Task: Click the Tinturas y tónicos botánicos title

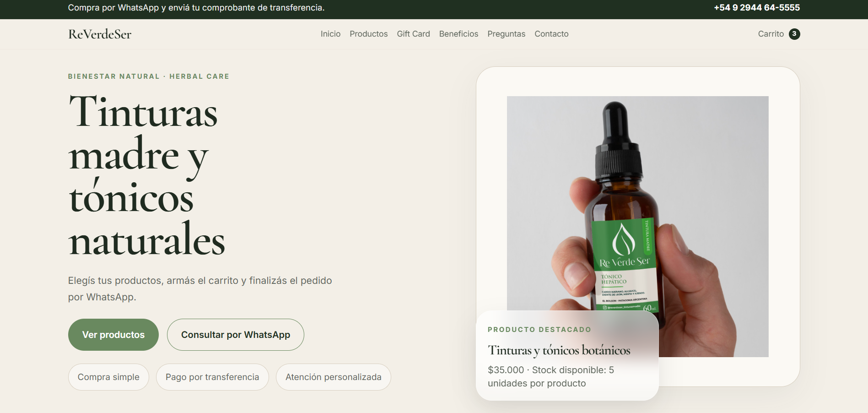Action: (559, 350)
